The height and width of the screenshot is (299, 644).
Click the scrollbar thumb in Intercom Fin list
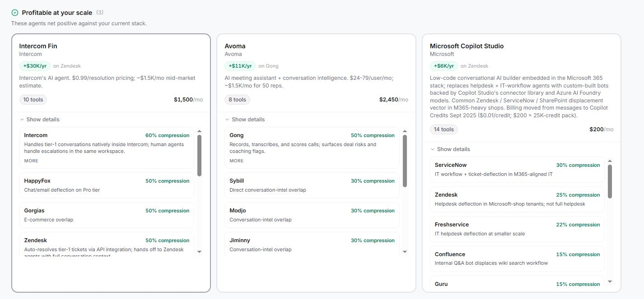(x=200, y=156)
